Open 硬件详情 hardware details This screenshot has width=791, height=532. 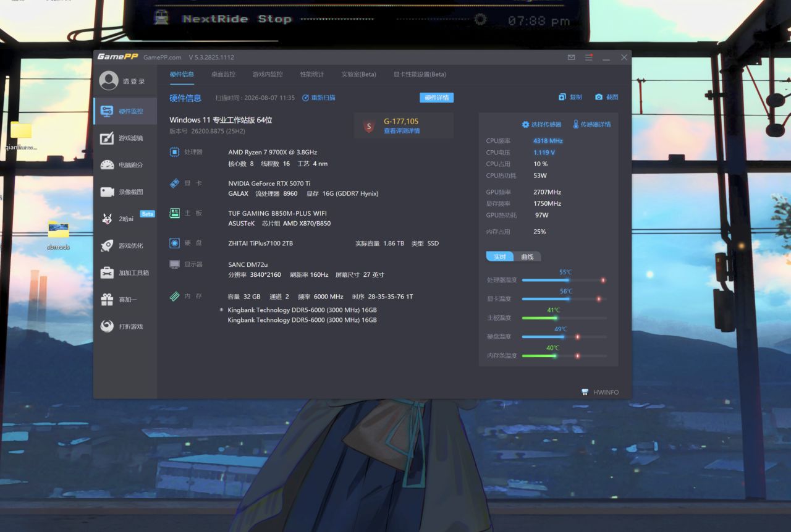point(437,98)
